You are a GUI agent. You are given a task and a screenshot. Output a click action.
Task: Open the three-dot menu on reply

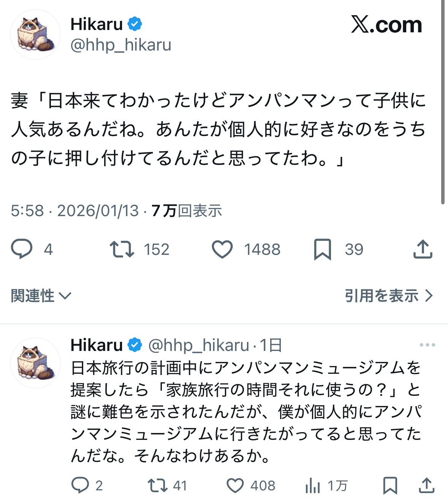point(427,345)
